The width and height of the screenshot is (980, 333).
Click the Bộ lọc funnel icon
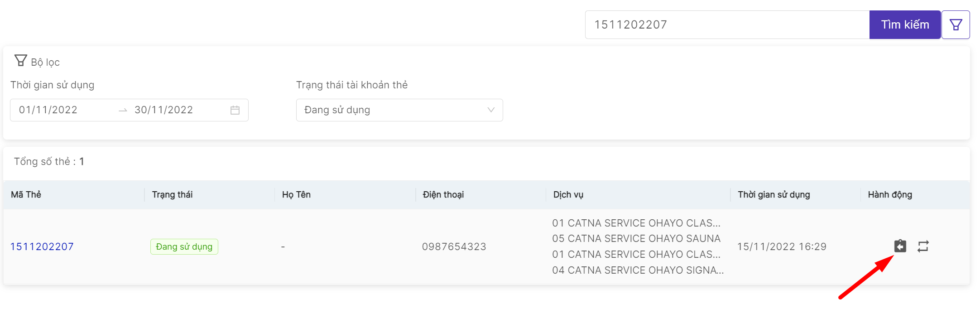(x=20, y=61)
